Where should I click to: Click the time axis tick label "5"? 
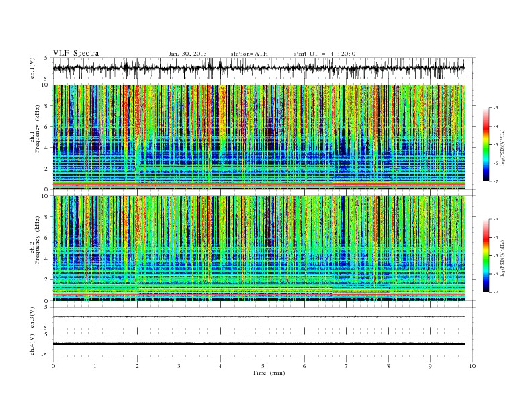[x=263, y=366]
